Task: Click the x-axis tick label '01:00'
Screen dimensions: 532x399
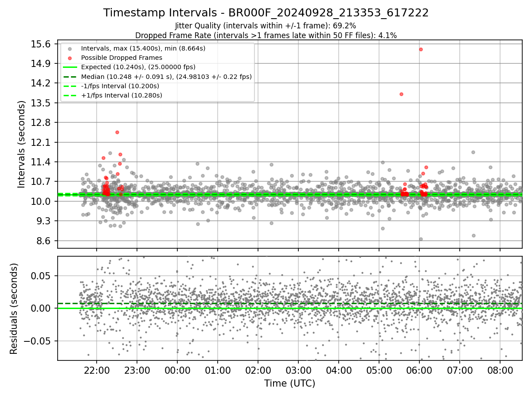Action: pos(218,370)
